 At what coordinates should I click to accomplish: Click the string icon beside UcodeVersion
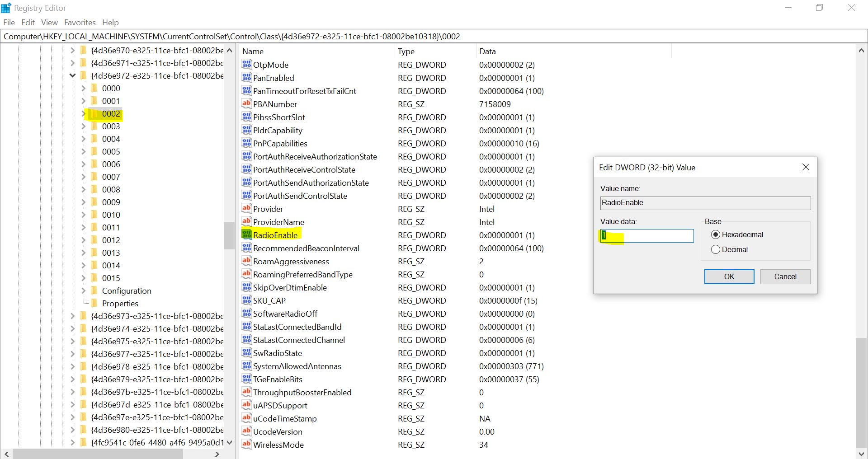click(246, 431)
